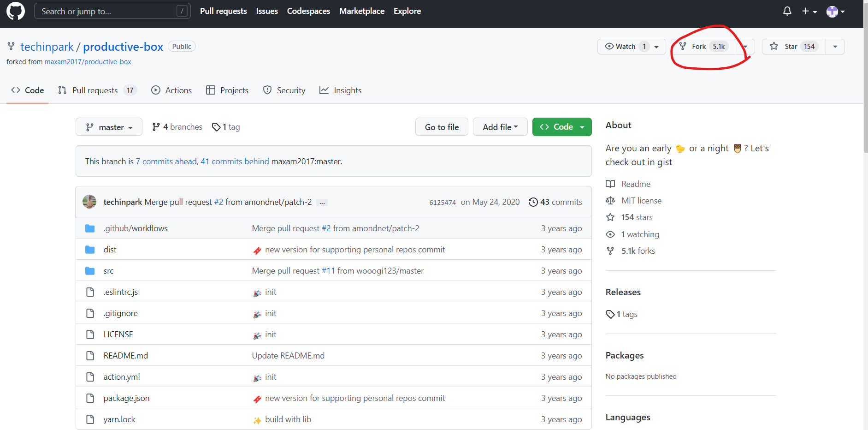Expand the master branch selector

pos(109,127)
